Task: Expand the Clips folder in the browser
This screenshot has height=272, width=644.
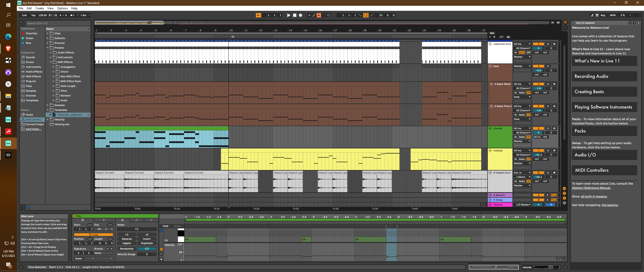Action: (x=48, y=33)
